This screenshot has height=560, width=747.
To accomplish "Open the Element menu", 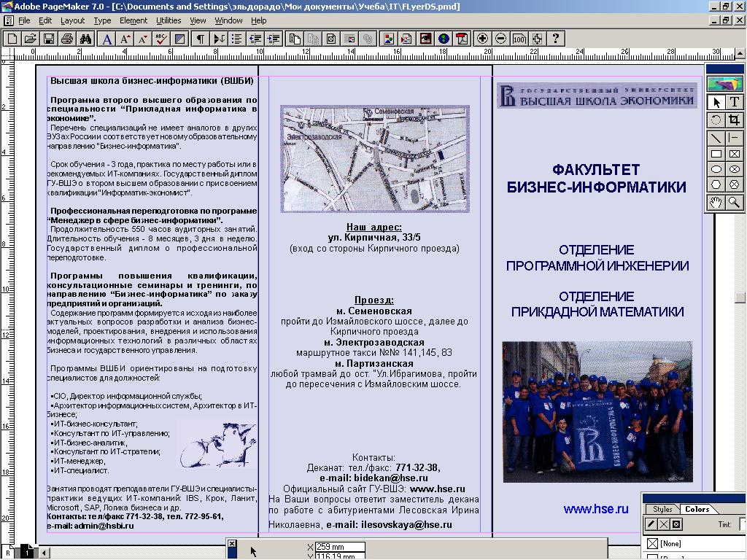I will [133, 20].
